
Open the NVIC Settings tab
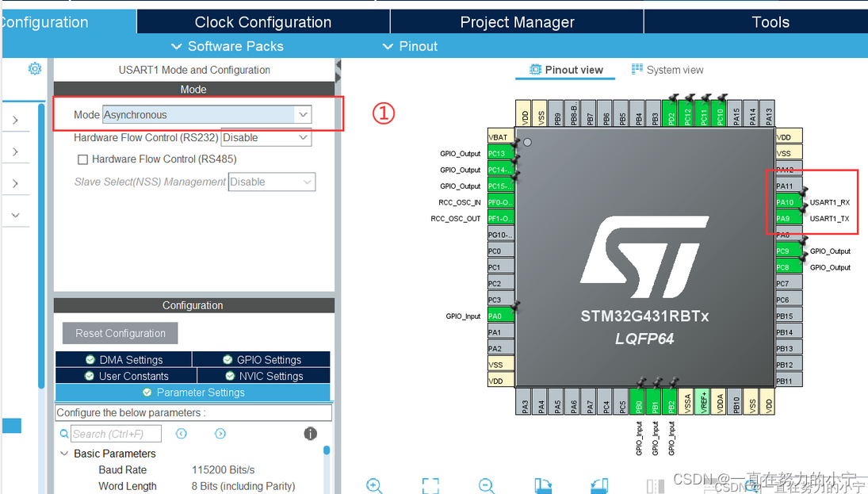click(262, 376)
